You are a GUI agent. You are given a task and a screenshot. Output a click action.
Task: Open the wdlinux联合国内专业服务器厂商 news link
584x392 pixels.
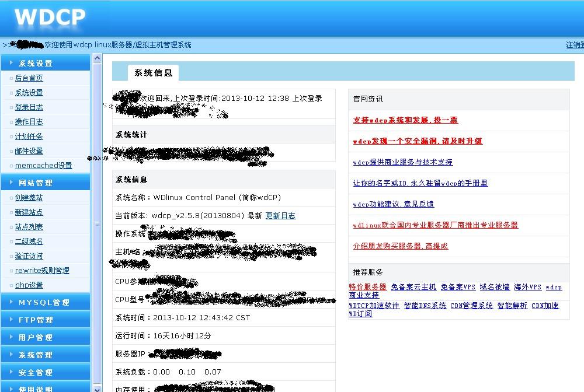pyautogui.click(x=436, y=225)
